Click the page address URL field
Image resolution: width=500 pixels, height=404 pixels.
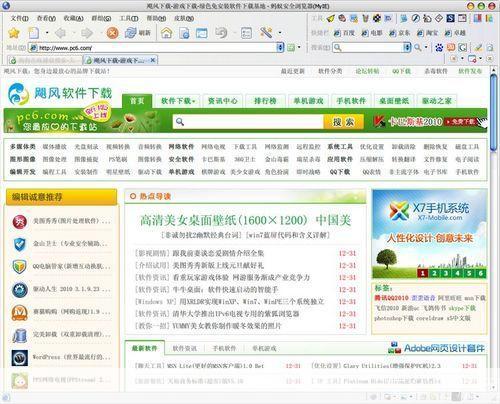pyautogui.click(x=157, y=48)
